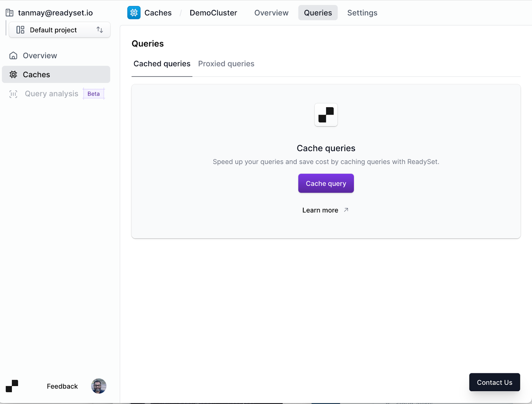
Task: Click the tanmay@readyset.io account name
Action: pyautogui.click(x=56, y=13)
